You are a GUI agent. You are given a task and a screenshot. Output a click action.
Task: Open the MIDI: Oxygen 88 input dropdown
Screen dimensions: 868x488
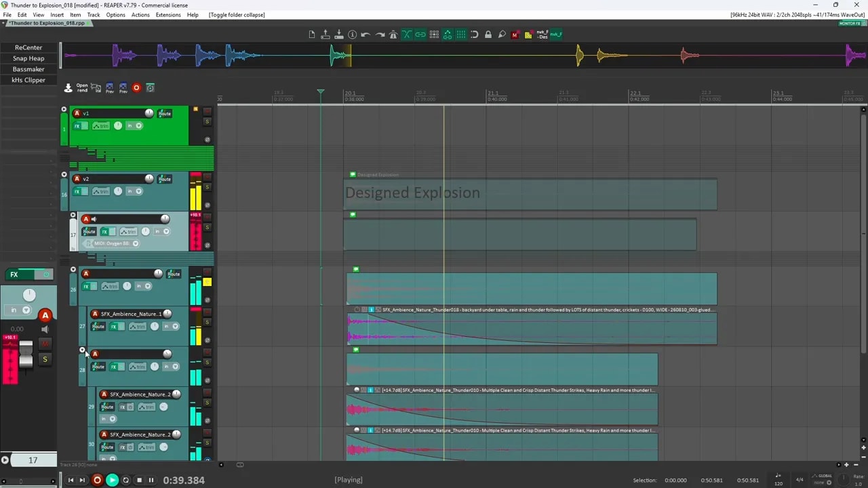[x=111, y=243]
